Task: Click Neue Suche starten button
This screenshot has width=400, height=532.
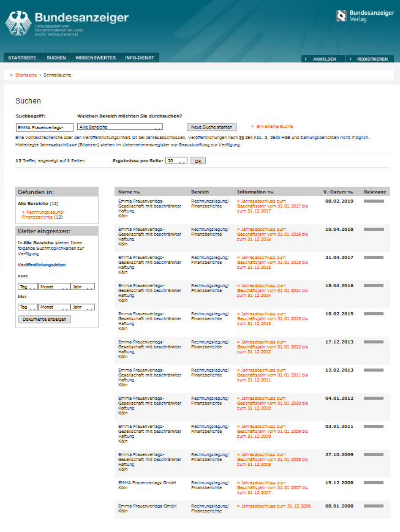Action: click(x=211, y=127)
